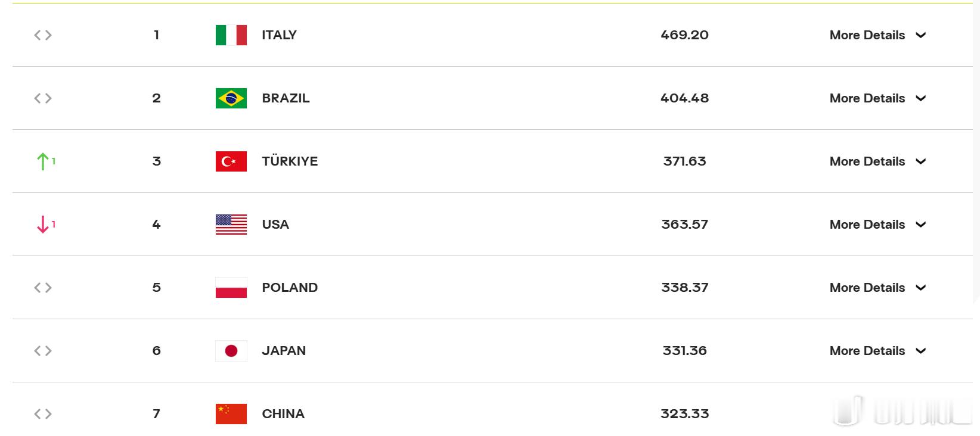Image resolution: width=980 pixels, height=436 pixels.
Task: Click the Brazil flag icon
Action: pyautogui.click(x=231, y=98)
